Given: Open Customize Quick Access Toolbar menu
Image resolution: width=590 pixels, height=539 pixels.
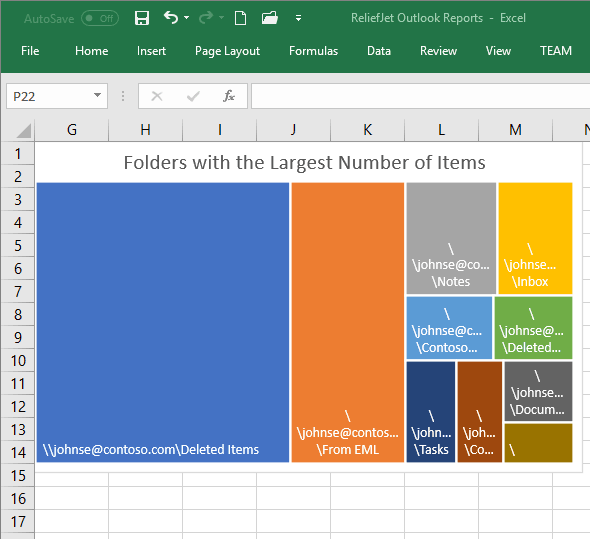Looking at the screenshot, I should (298, 18).
